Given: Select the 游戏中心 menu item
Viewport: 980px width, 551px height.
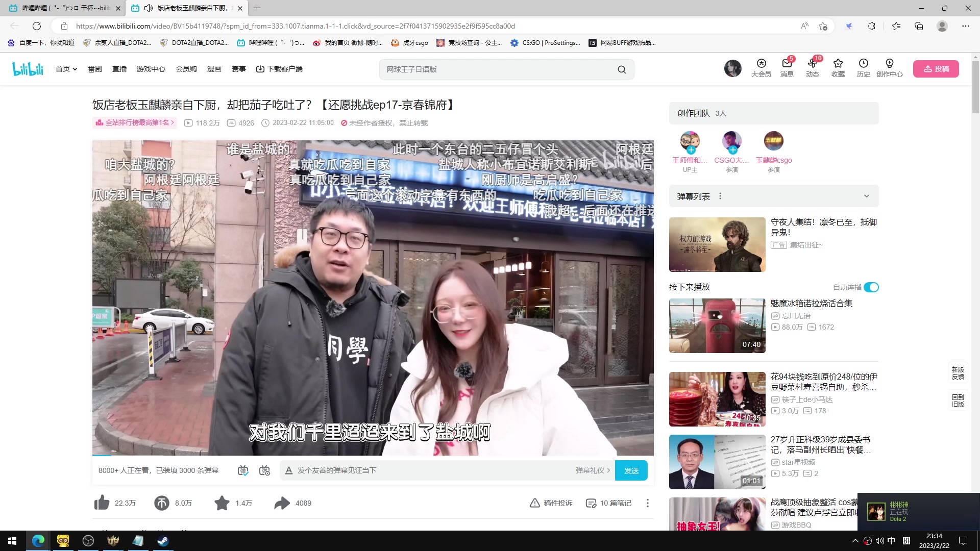Looking at the screenshot, I should tap(151, 69).
